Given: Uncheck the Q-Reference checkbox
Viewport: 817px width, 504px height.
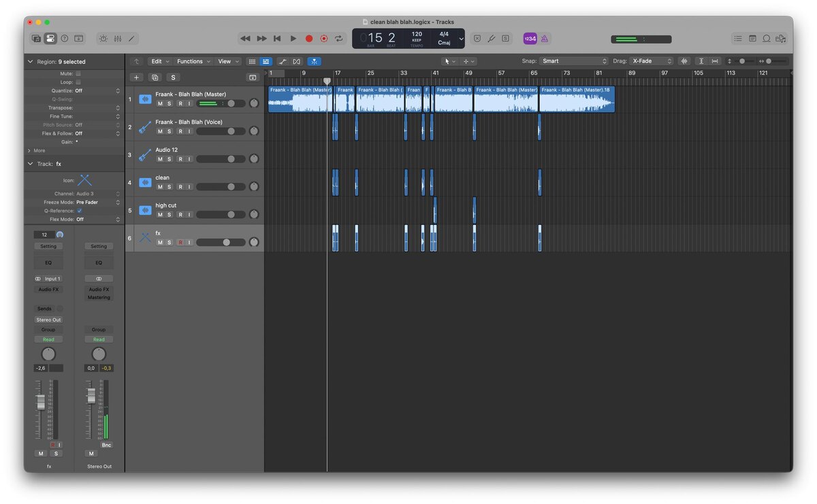Looking at the screenshot, I should click(x=79, y=211).
